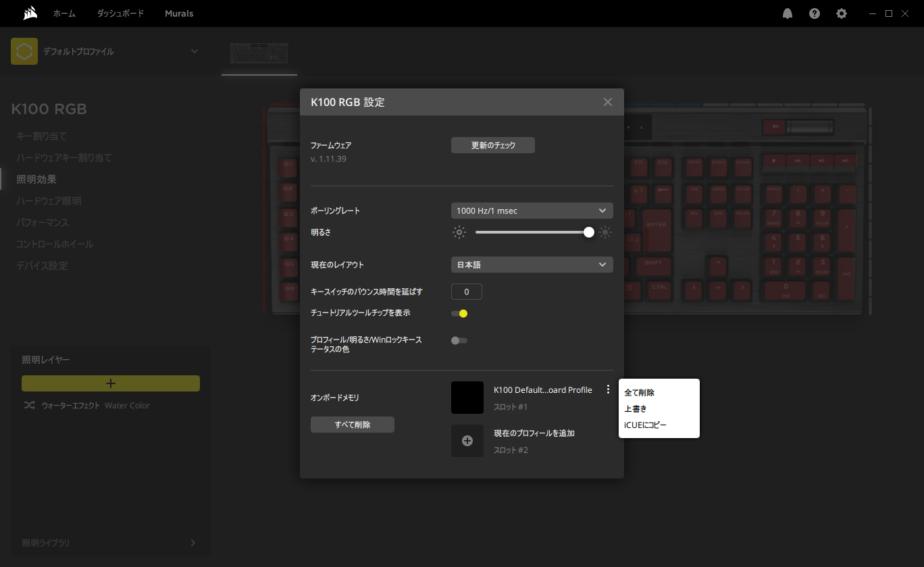The width and height of the screenshot is (924, 567).
Task: Click the K100 Default...oard Profile name
Action: pos(543,390)
